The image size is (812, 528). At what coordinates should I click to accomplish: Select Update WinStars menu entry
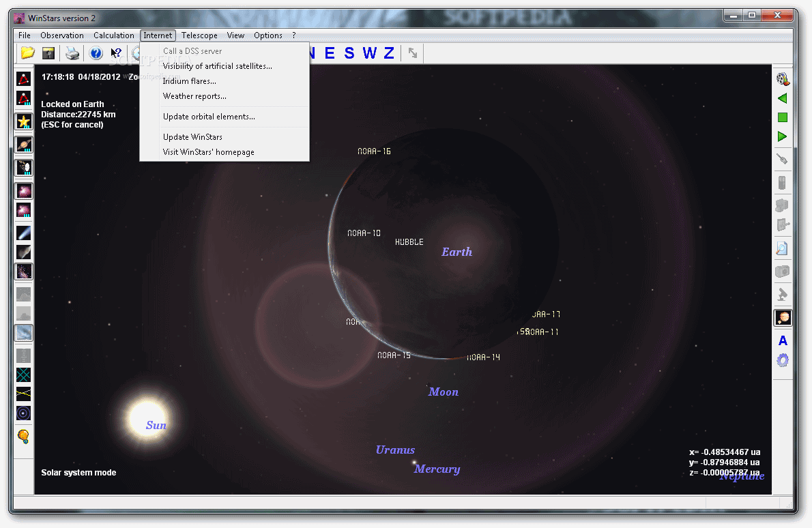(224, 137)
